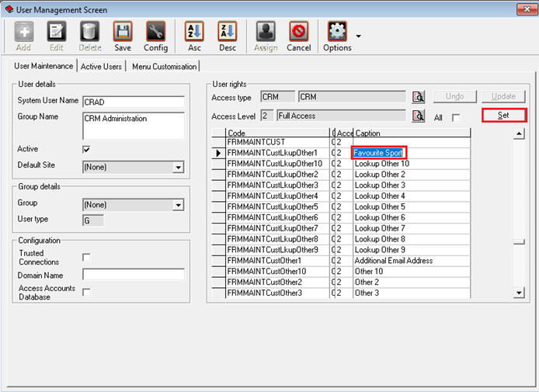Click the Undo button

455,96
